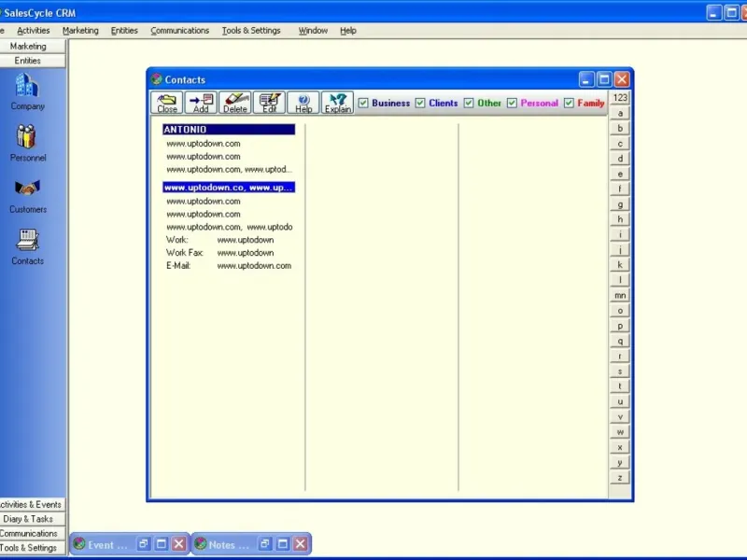Viewport: 747px width, 560px height.
Task: Jump to contacts under 123 index
Action: coord(620,98)
